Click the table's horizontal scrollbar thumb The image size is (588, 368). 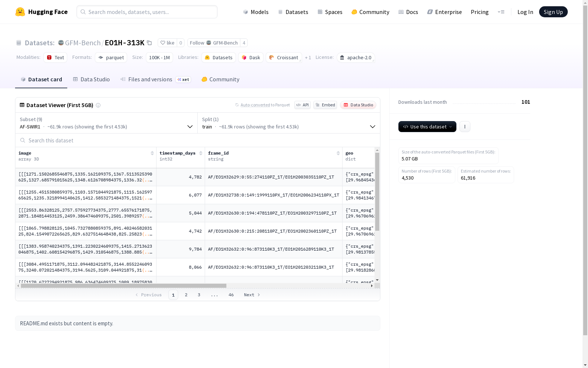[x=123, y=286]
